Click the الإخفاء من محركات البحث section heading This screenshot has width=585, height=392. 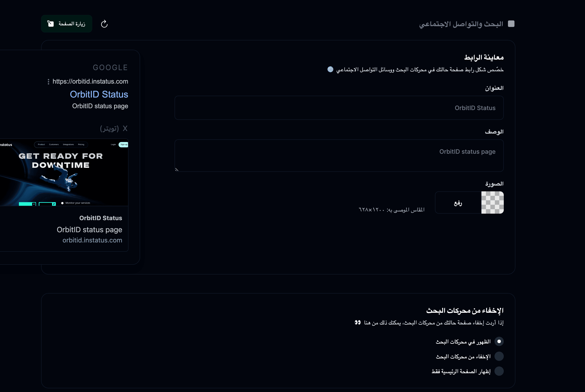pos(465,311)
